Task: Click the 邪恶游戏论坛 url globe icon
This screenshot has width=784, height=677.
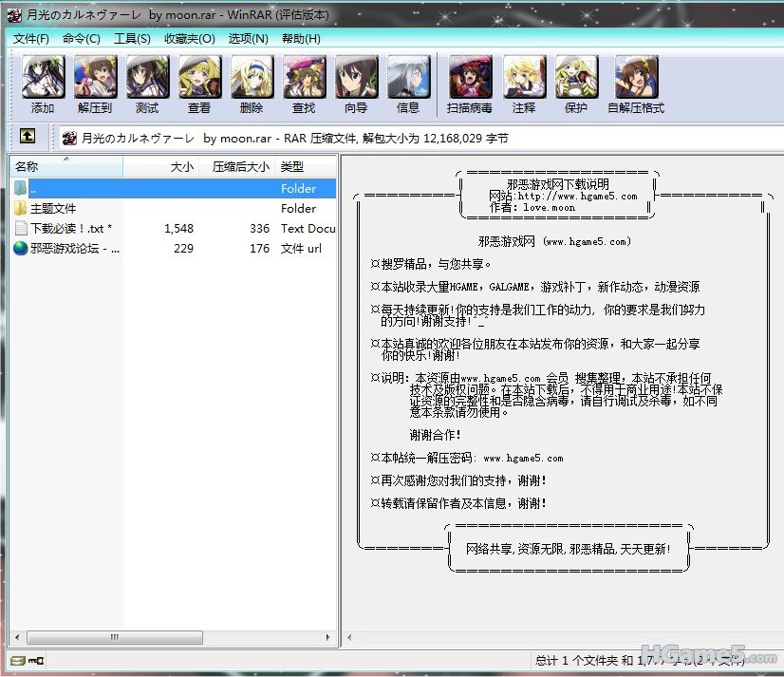Action: tap(21, 248)
